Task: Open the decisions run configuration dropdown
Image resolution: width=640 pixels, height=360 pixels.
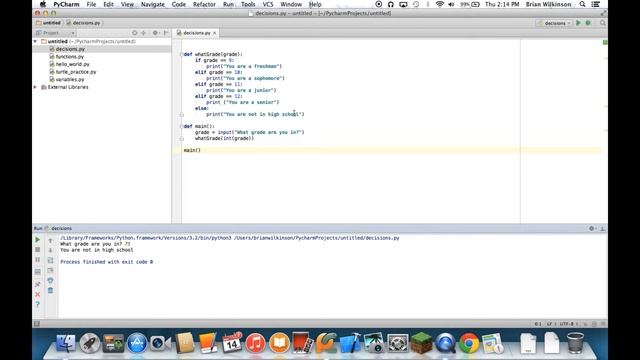Action: (554, 23)
